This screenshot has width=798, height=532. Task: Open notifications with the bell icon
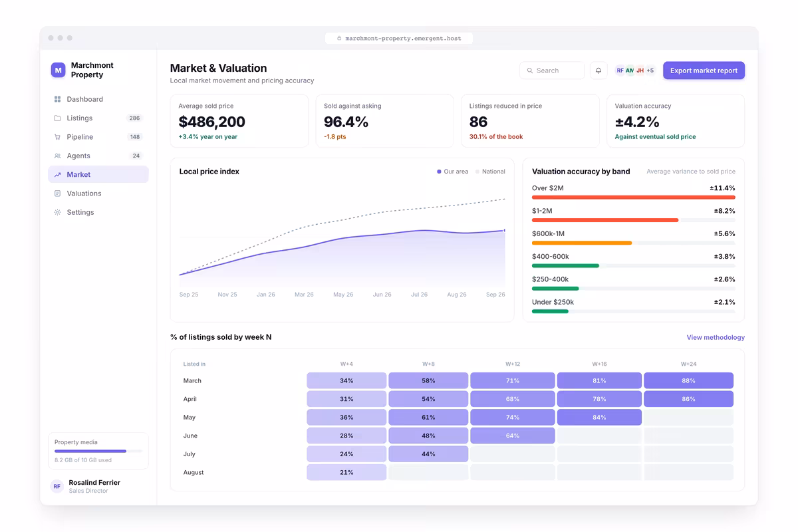tap(598, 70)
